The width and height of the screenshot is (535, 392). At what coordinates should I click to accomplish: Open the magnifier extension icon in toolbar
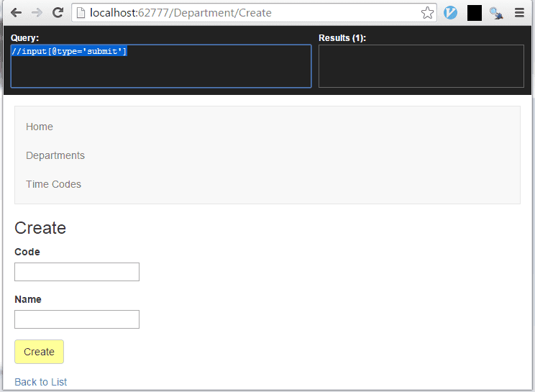(x=496, y=13)
